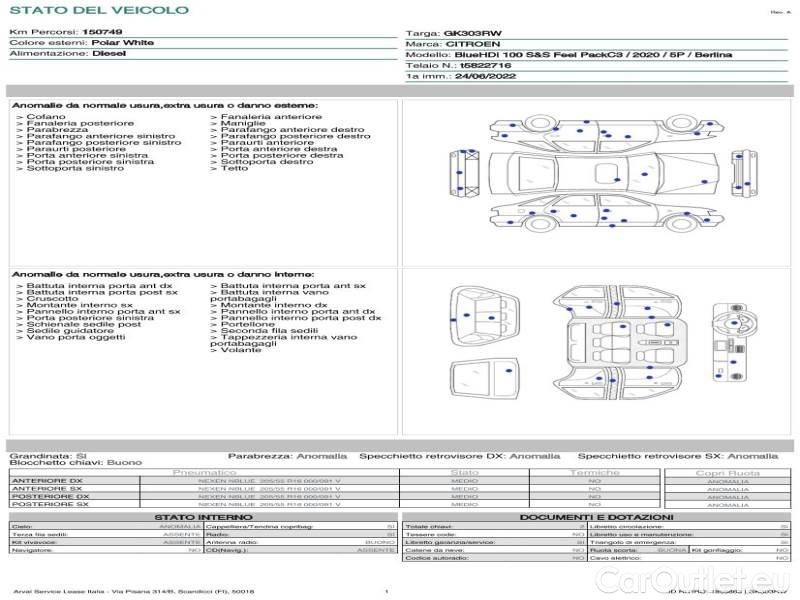Select the 'ANTERIORE SX' tyre row label
This screenshot has height=600, width=800.
[x=47, y=489]
